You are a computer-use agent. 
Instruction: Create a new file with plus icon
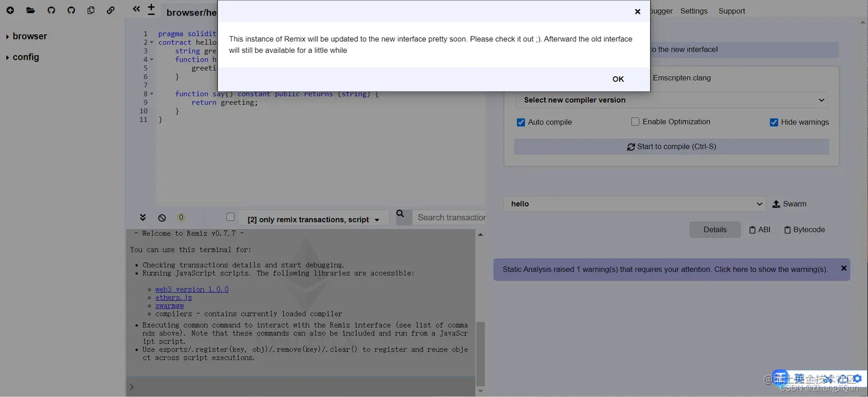pos(10,10)
